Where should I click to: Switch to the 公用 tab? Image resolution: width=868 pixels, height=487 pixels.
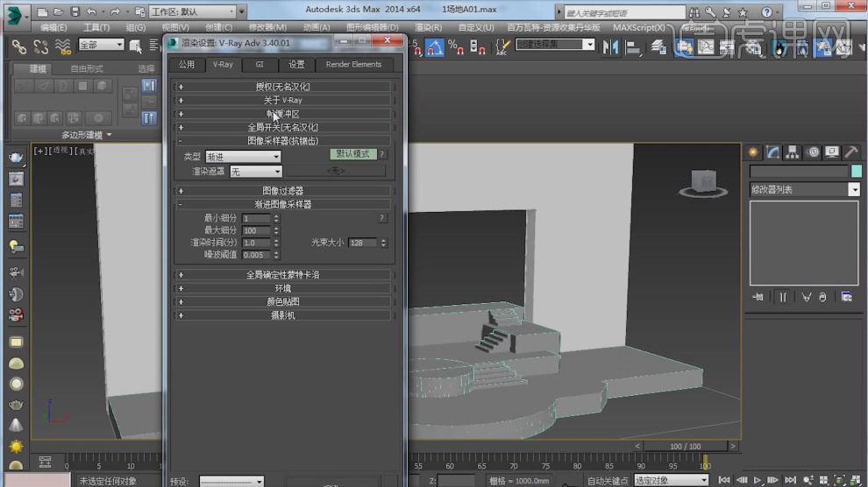coord(187,65)
